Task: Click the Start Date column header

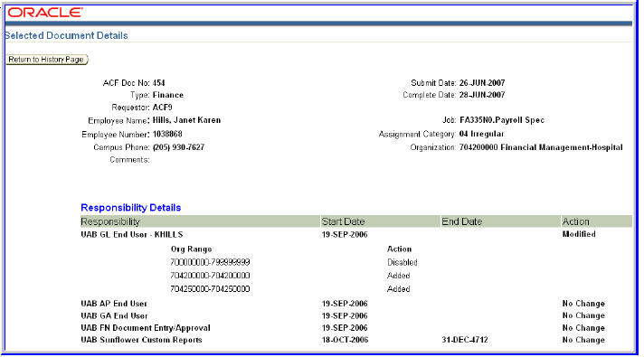Action: tap(380, 221)
